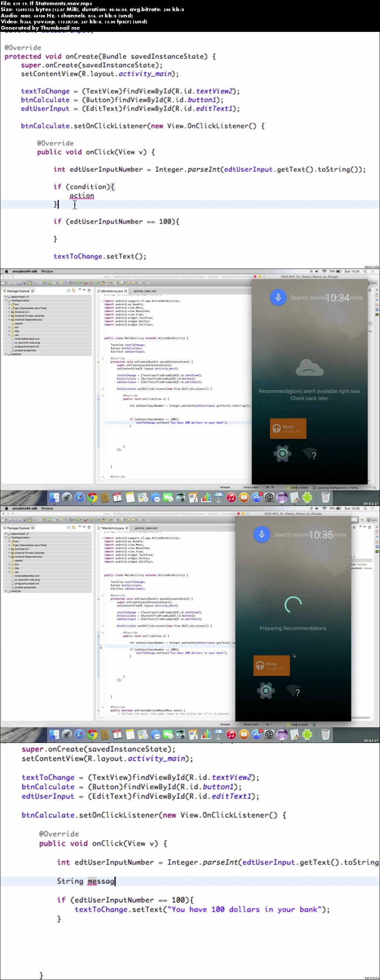Image resolution: width=380 pixels, height=980 pixels.
Task: Open System Preferences from dock in 10:35 frame
Action: tap(269, 734)
